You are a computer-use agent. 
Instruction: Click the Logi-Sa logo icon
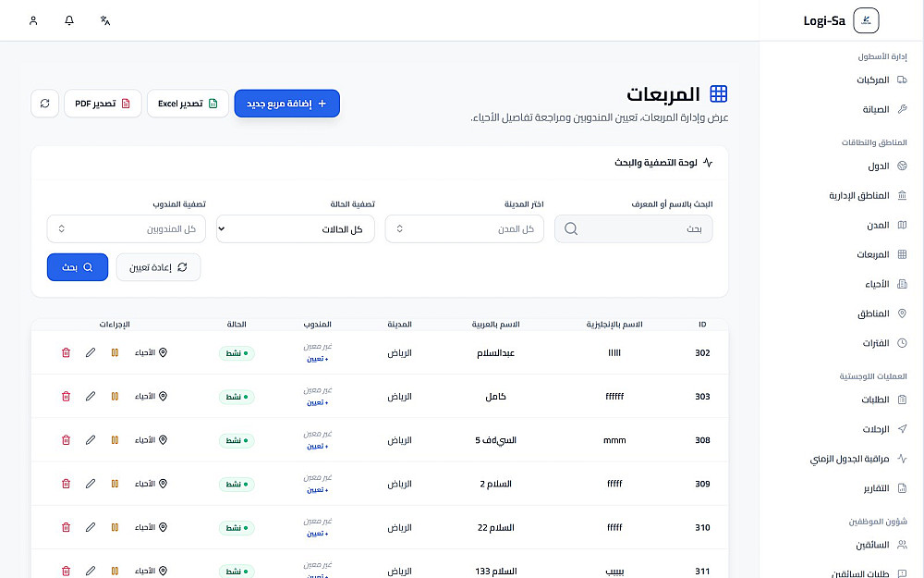tap(866, 20)
